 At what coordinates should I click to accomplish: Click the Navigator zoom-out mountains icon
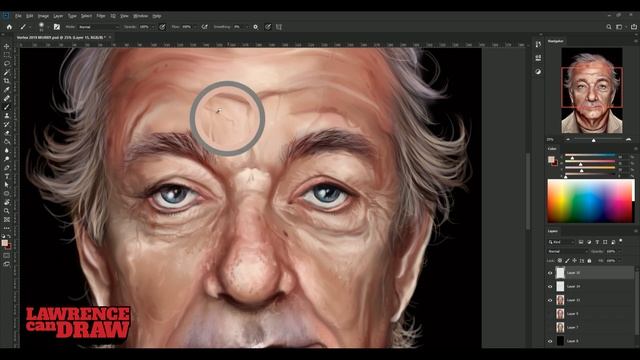click(x=568, y=140)
